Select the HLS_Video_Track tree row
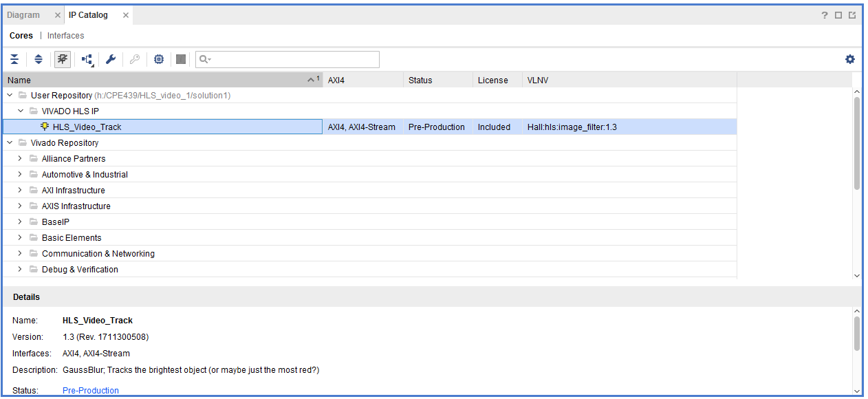868x399 pixels. point(369,127)
